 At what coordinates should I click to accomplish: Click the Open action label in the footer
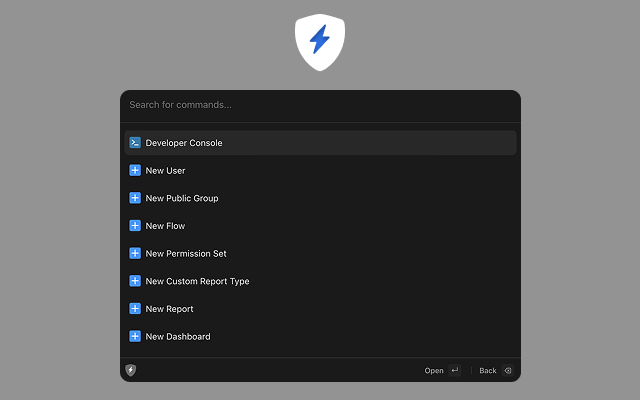pyautogui.click(x=434, y=371)
